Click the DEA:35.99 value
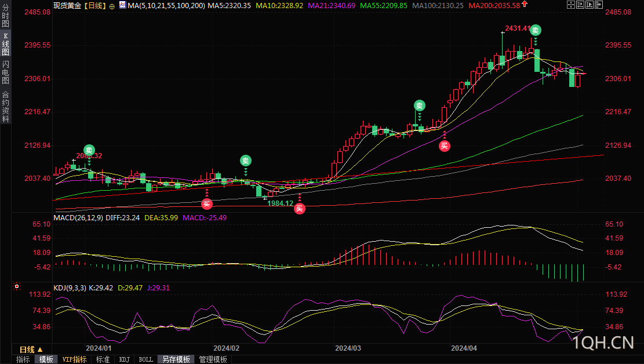 point(161,218)
